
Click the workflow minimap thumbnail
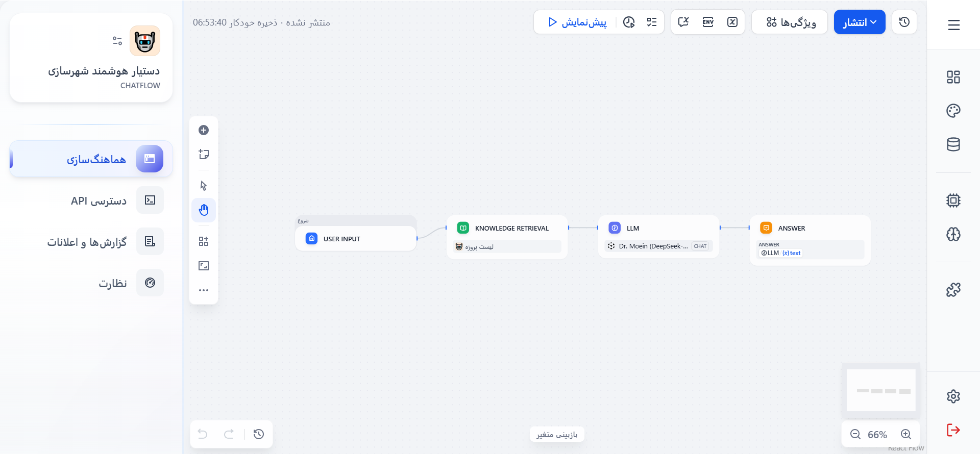pyautogui.click(x=881, y=390)
